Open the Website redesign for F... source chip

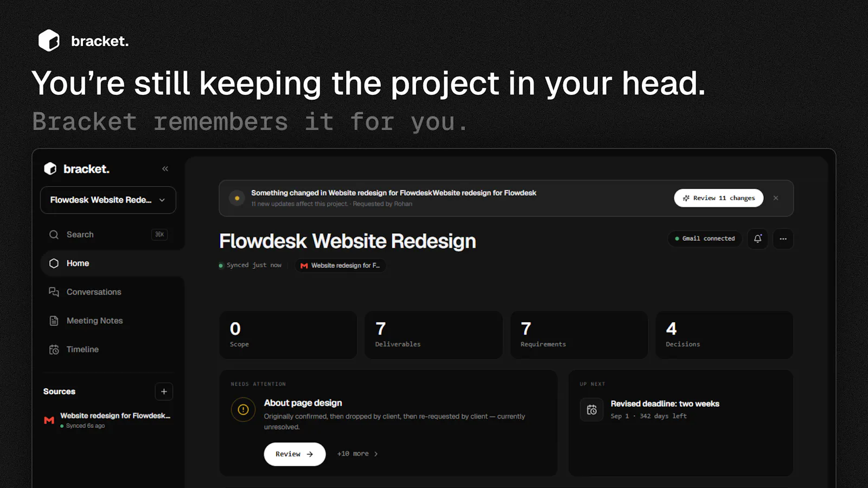point(340,266)
